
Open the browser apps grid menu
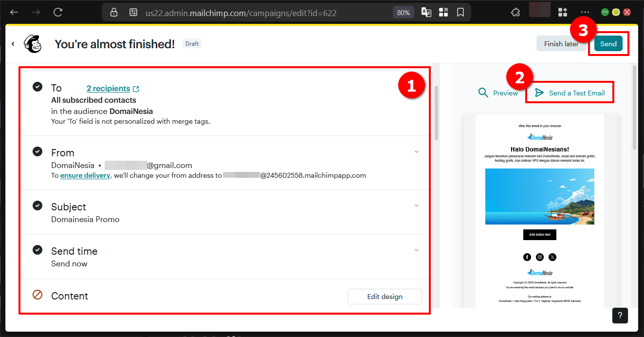[562, 12]
